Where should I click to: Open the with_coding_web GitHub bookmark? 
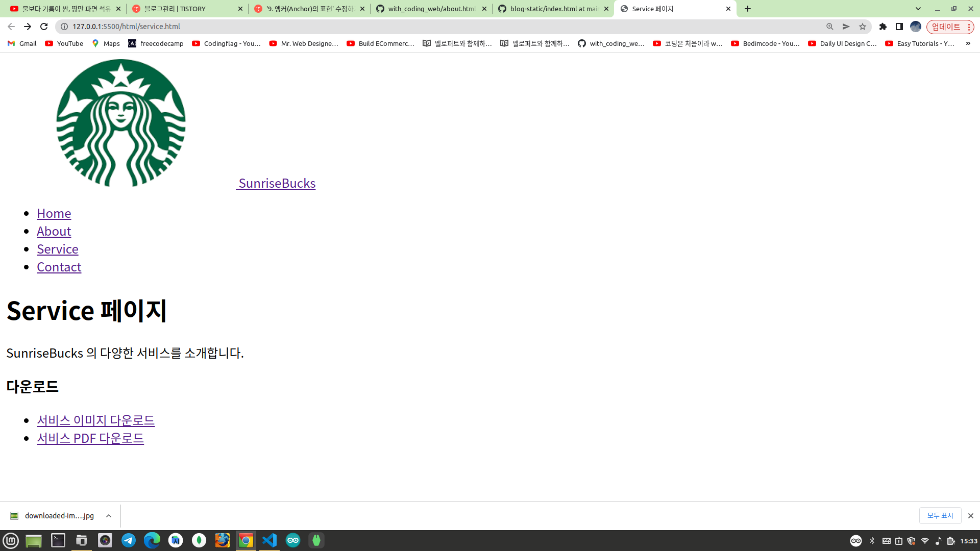point(611,43)
